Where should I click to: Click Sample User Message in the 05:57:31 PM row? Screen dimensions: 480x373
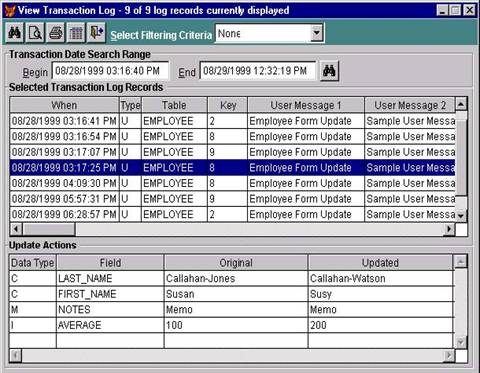411,199
